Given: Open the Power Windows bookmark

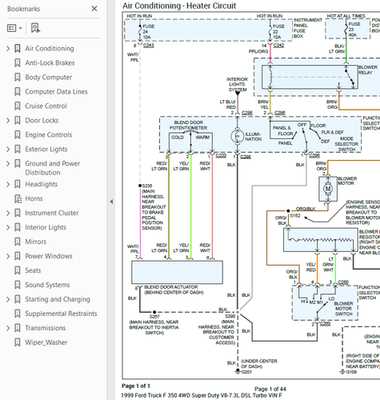Looking at the screenshot, I should click(49, 256).
